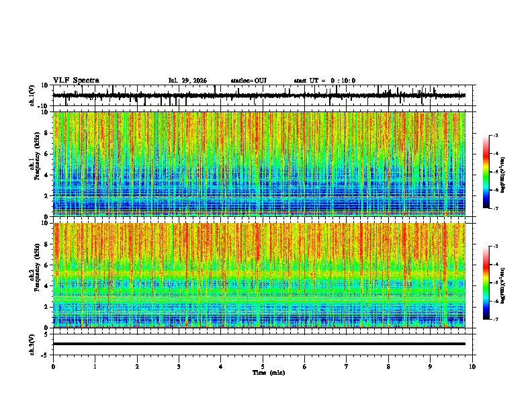Viewport: 532px width, 411px height.
Task: Click the ch.2 spectrogram "6" kHz tick label
Action: click(46, 265)
